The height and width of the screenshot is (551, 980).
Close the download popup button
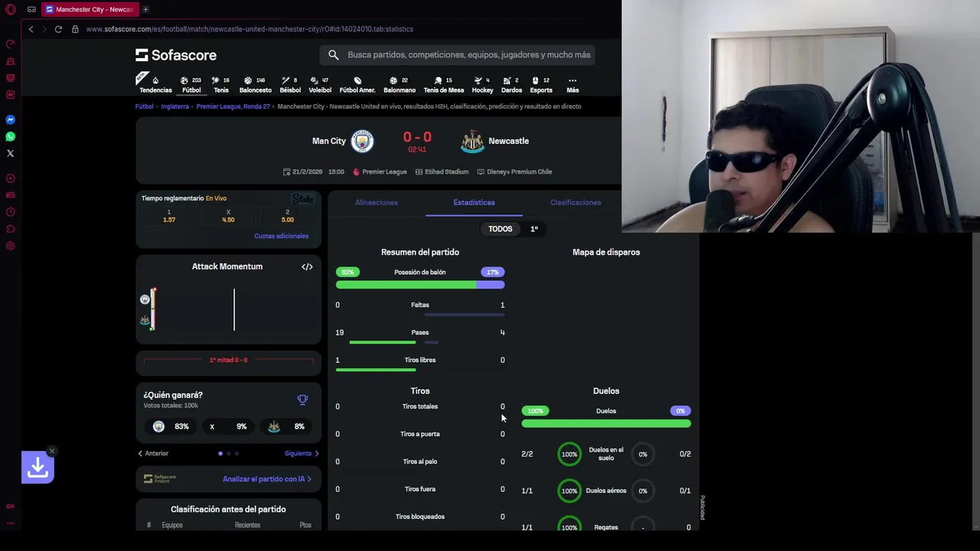(x=51, y=451)
